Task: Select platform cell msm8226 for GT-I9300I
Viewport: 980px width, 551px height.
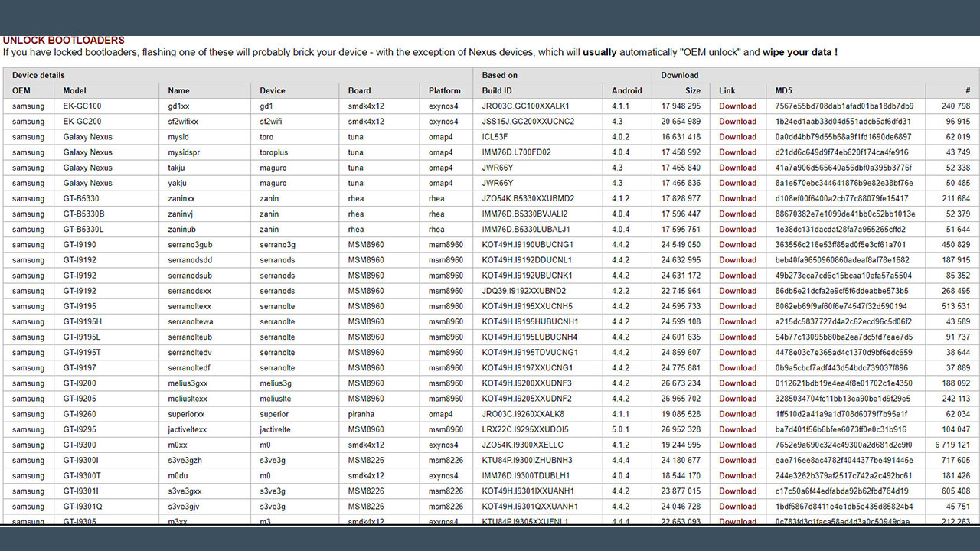Action: click(x=446, y=460)
